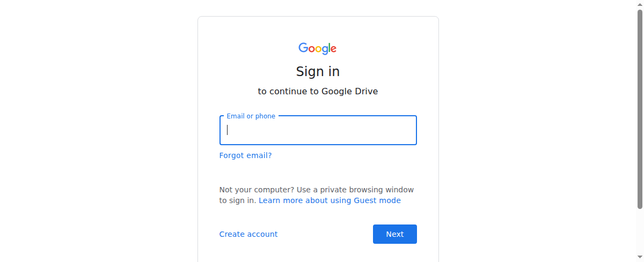644x262 pixels.
Task: Click the "Not your computer?" text
Action: (257, 190)
